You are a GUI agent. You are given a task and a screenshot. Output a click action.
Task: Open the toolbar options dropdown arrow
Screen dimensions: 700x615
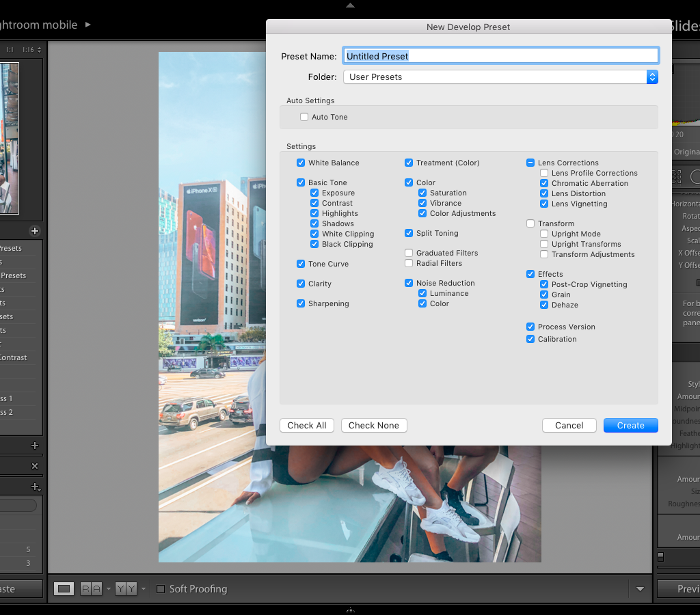point(640,588)
